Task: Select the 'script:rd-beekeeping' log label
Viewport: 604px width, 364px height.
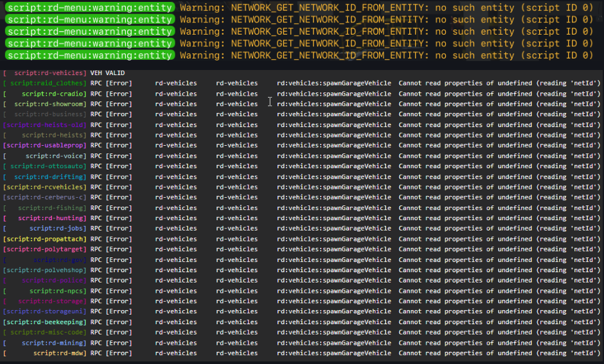Action: [x=45, y=322]
